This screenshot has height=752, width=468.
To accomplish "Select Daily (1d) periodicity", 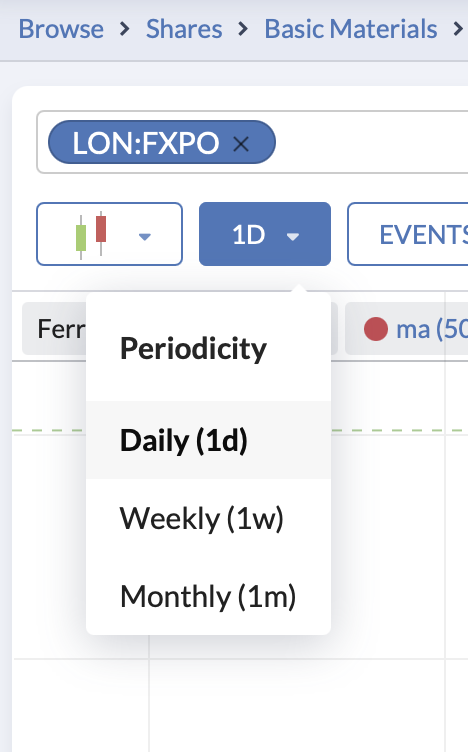I will tap(208, 440).
